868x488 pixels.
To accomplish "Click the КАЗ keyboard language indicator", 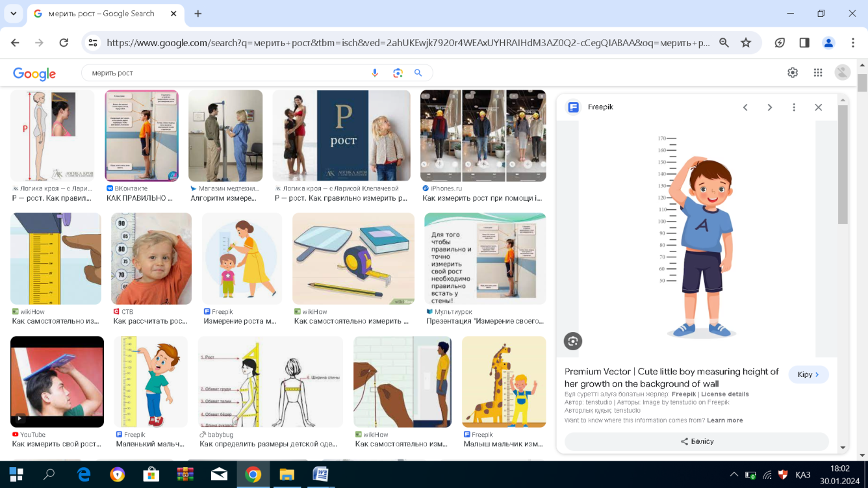I will tap(803, 475).
